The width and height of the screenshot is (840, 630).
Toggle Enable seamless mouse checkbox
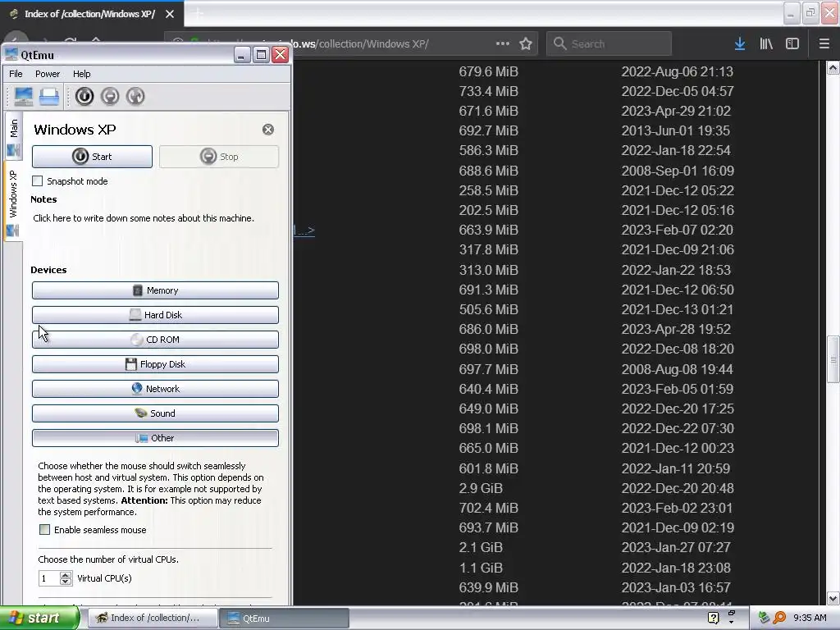(45, 530)
